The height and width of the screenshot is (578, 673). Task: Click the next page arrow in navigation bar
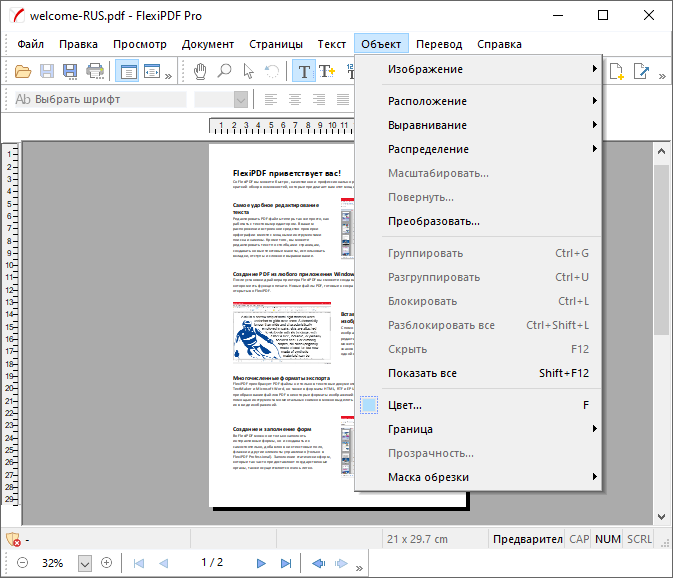point(261,563)
